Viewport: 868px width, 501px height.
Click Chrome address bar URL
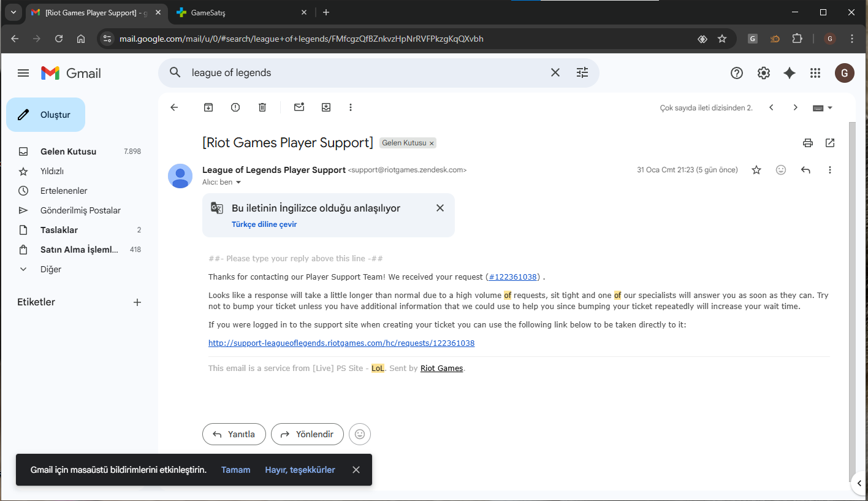point(302,39)
